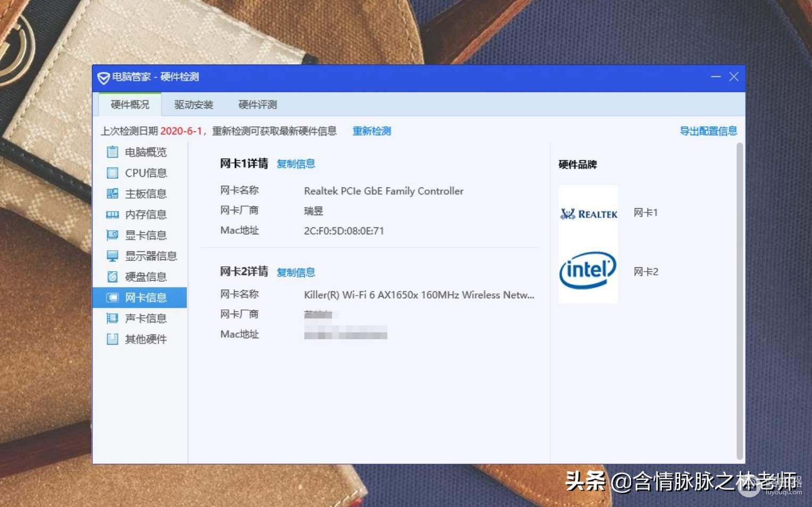Viewport: 812px width, 507px height.
Task: Select 网卡信息 in the sidebar
Action: [x=140, y=297]
